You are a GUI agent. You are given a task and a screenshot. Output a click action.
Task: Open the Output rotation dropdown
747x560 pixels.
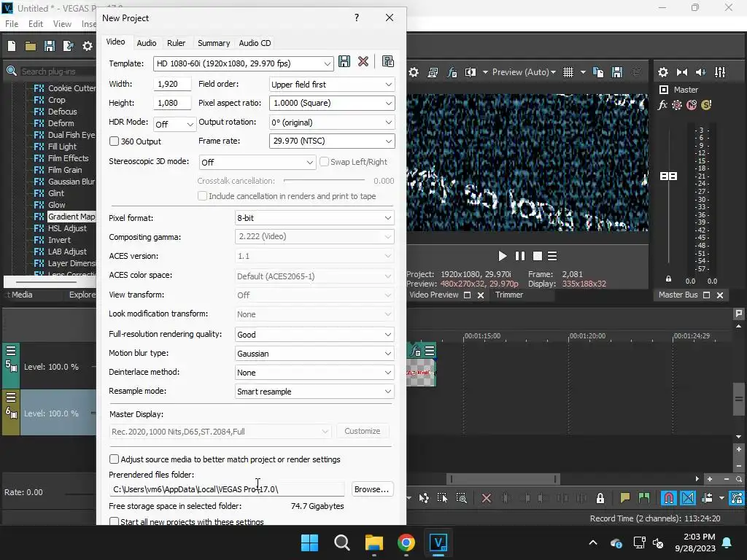point(332,122)
